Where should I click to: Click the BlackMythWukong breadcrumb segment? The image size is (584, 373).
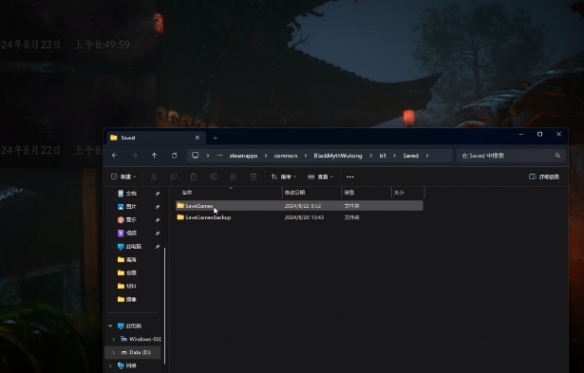point(338,156)
